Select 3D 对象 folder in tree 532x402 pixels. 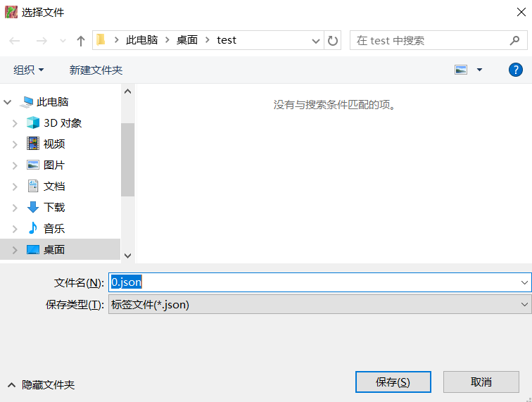click(63, 123)
